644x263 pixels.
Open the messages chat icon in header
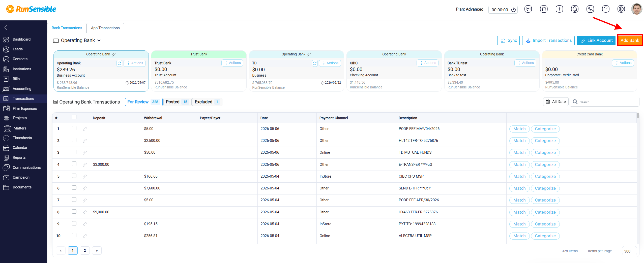[528, 9]
